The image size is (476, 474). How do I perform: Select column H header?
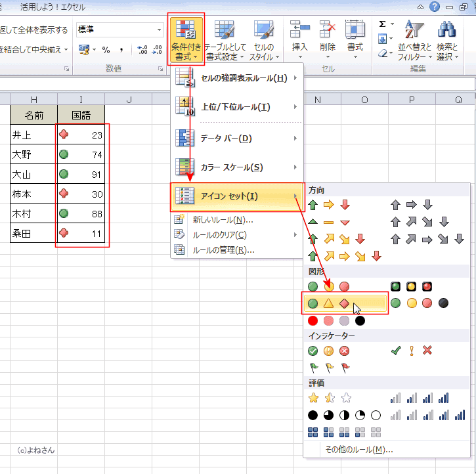tap(33, 100)
